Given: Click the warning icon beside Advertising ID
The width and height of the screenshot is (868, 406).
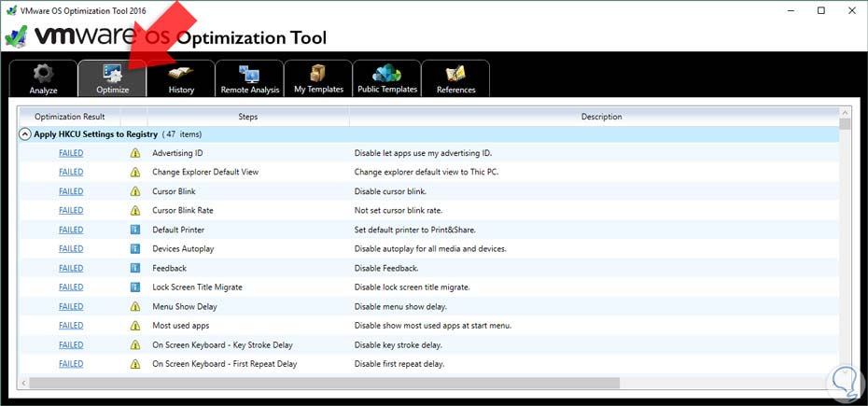Looking at the screenshot, I should (134, 153).
